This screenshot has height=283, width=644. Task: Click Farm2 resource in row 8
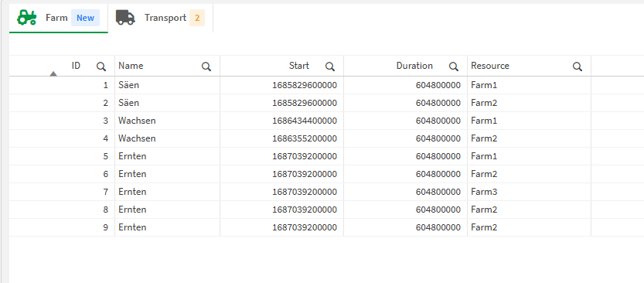pyautogui.click(x=484, y=210)
